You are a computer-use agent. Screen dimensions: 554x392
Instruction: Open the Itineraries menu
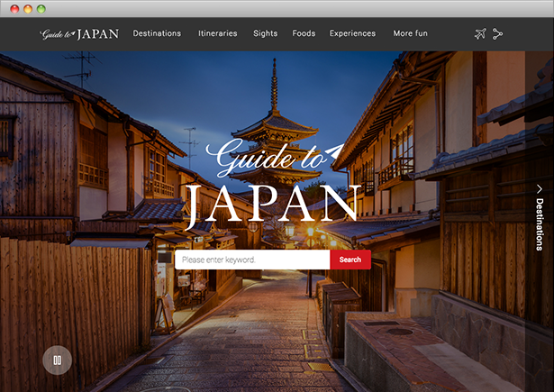pos(218,33)
